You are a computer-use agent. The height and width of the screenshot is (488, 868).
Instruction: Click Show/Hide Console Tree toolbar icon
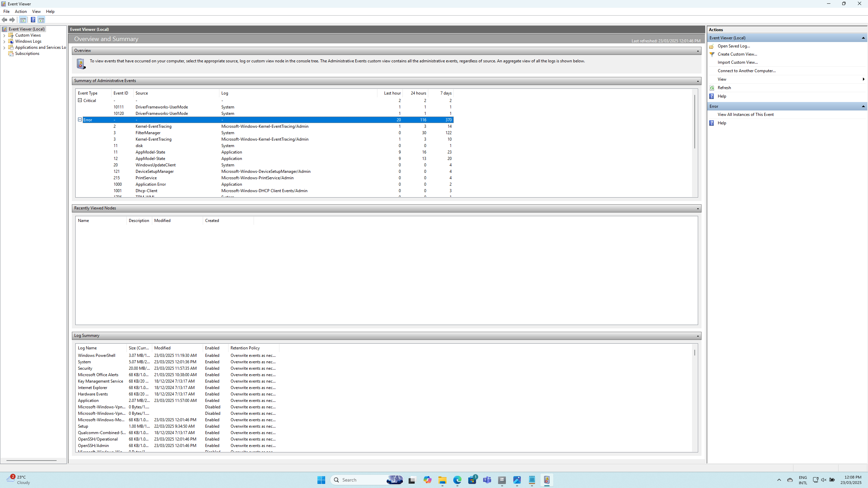(23, 20)
